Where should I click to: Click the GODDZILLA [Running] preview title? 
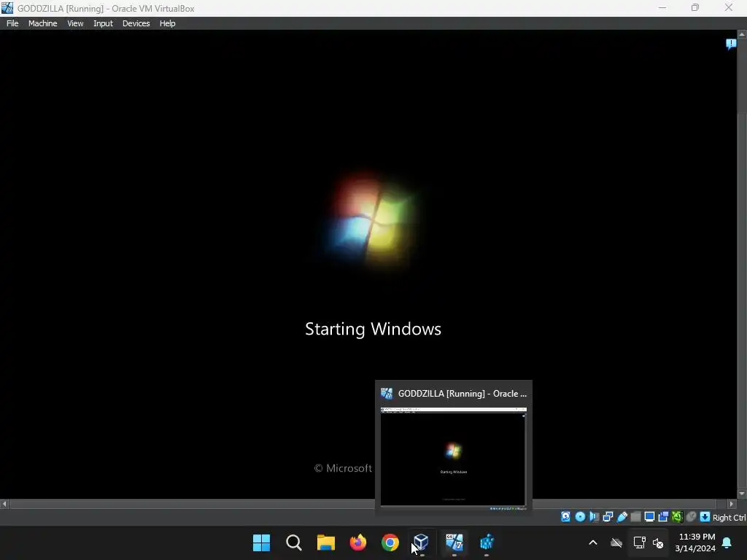pos(462,394)
